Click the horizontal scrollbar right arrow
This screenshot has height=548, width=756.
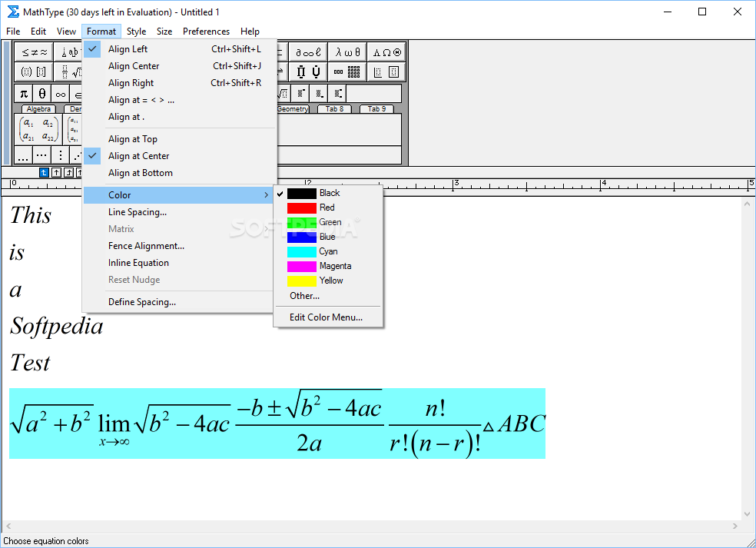(734, 526)
